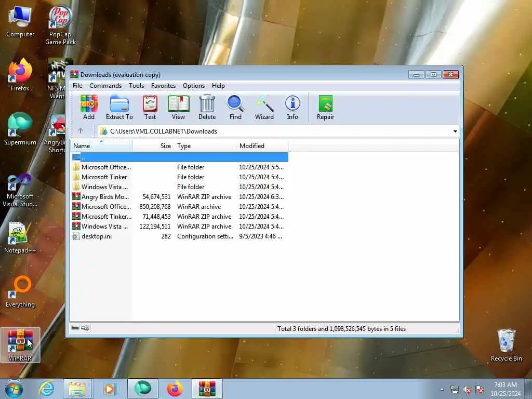The image size is (532, 399).
Task: Select the Microsoft Office... WinRAR archive row
Action: (x=179, y=206)
